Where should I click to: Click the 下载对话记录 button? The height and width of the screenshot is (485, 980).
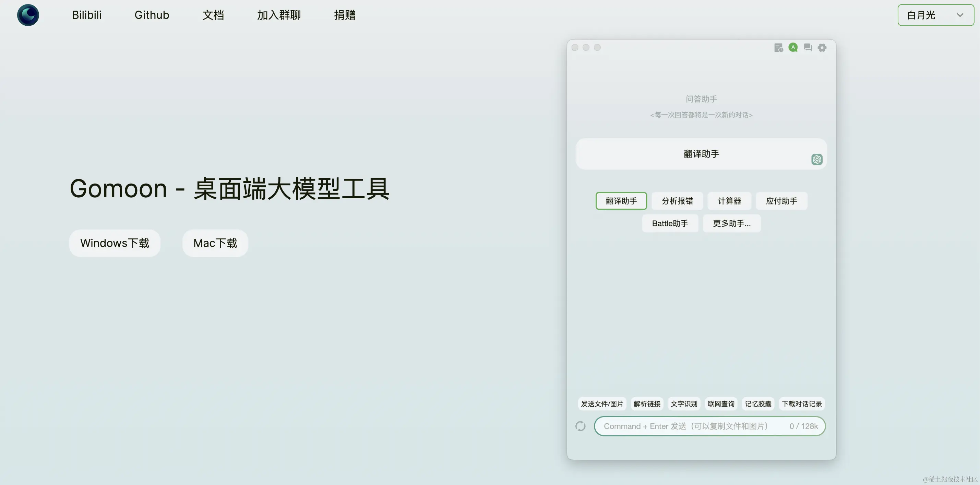coord(802,404)
